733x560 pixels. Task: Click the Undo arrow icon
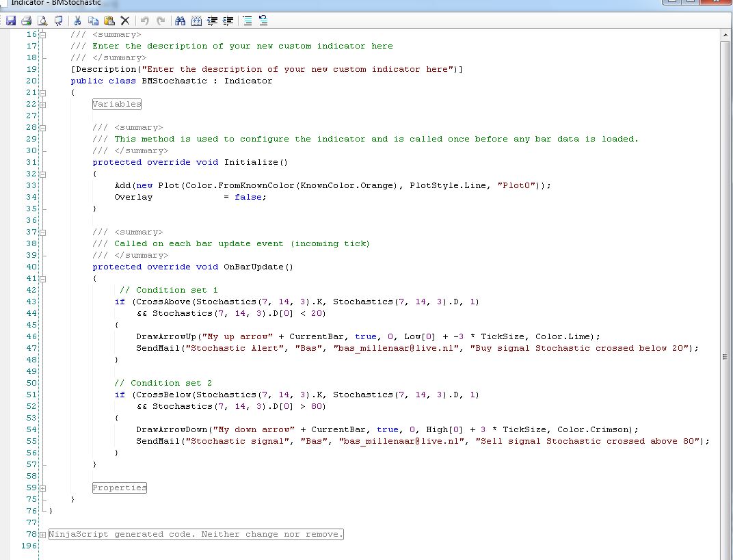(x=145, y=21)
